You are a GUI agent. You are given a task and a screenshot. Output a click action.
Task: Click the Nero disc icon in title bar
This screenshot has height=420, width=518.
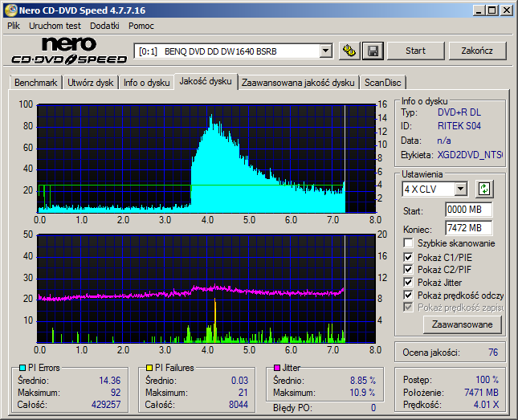(11, 10)
